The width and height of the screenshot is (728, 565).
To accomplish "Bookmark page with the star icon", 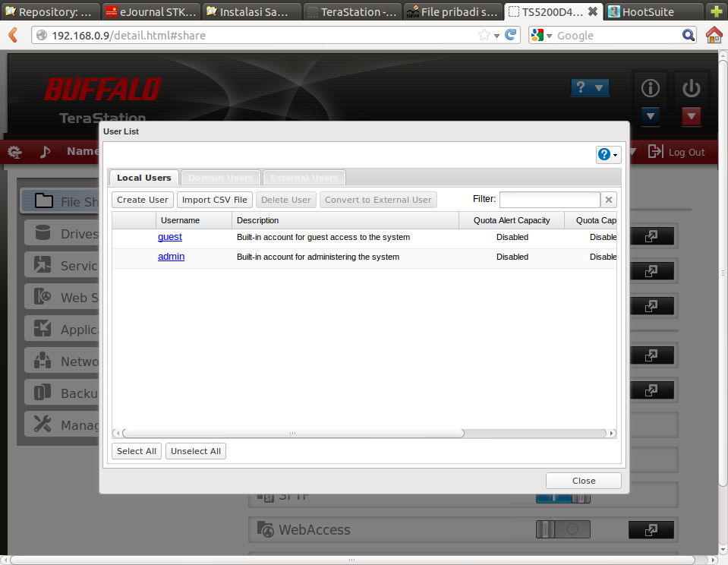I will (484, 35).
